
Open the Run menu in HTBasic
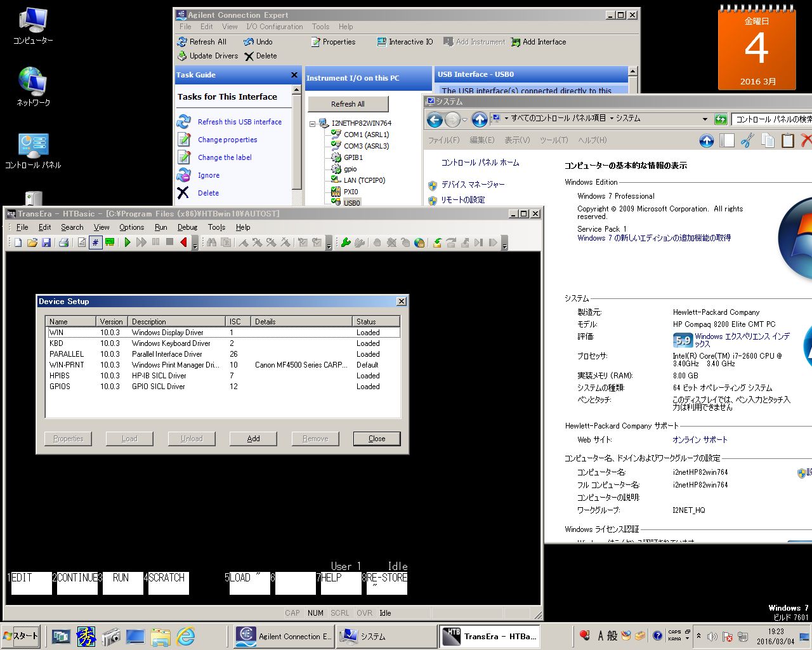(160, 227)
